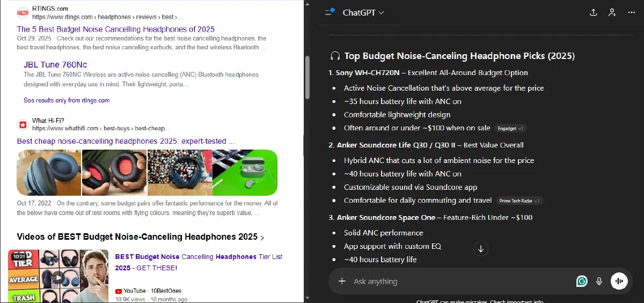Open ChatGPT sidebar toggle icon
Screen dimensions: 644x303
(330, 12)
